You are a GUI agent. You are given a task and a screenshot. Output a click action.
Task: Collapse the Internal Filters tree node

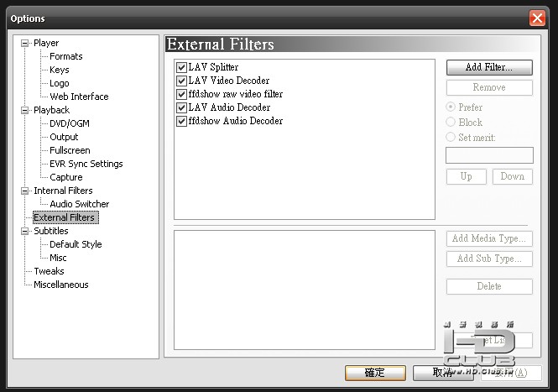click(24, 191)
